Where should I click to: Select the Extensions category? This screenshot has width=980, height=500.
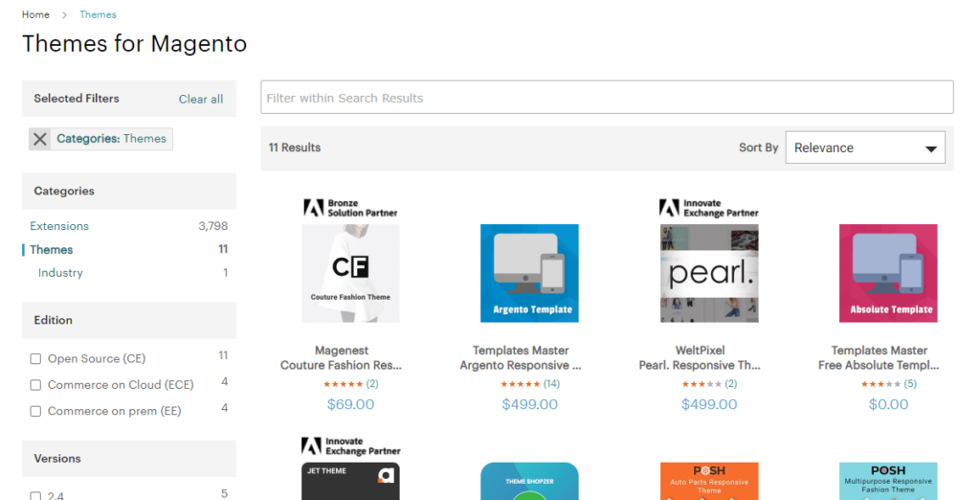59,226
